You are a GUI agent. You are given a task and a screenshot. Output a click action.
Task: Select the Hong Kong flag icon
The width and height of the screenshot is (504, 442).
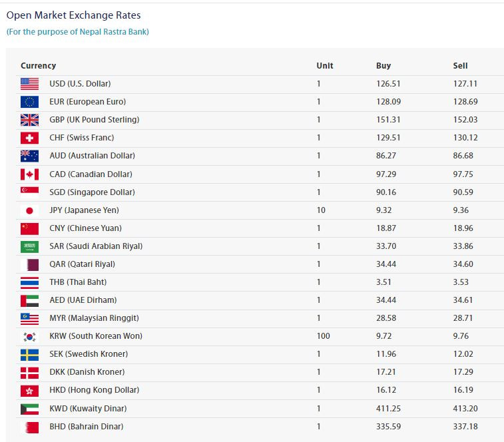pyautogui.click(x=29, y=390)
